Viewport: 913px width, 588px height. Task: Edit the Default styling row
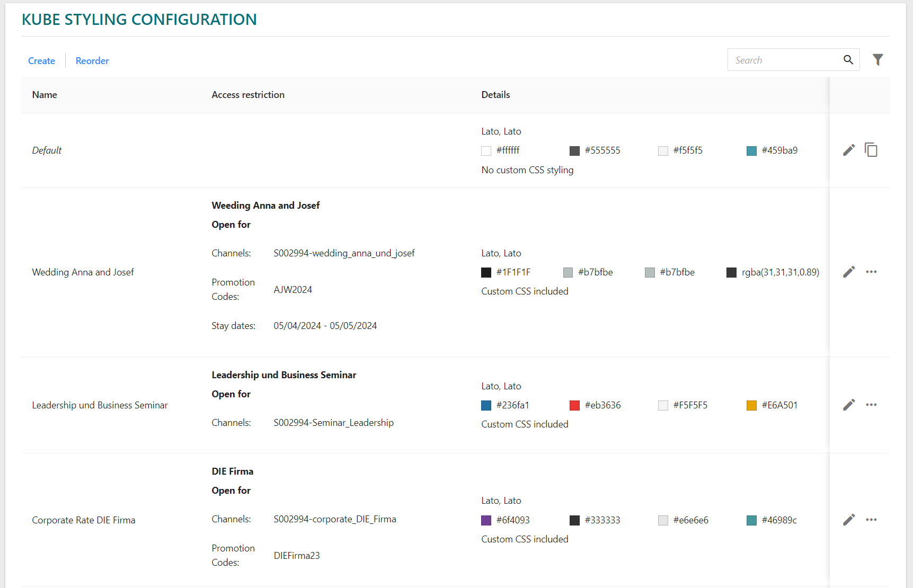[849, 150]
